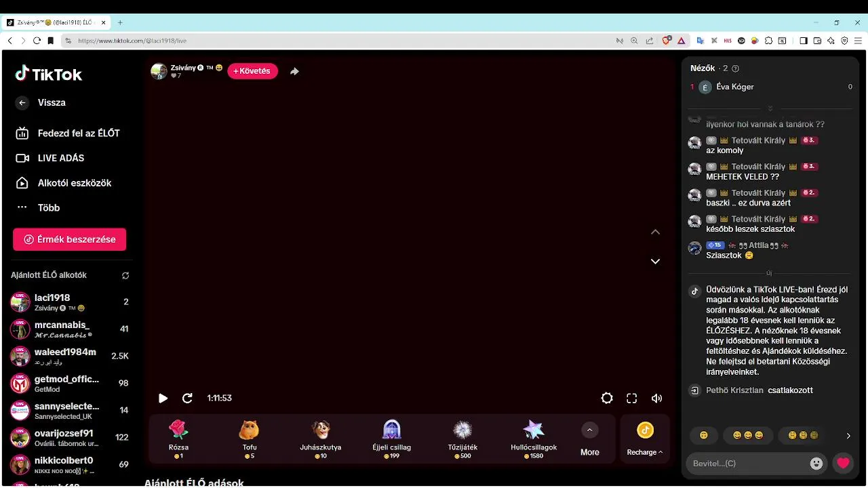The image size is (868, 488).
Task: Share the live stream via arrow icon
Action: 294,71
